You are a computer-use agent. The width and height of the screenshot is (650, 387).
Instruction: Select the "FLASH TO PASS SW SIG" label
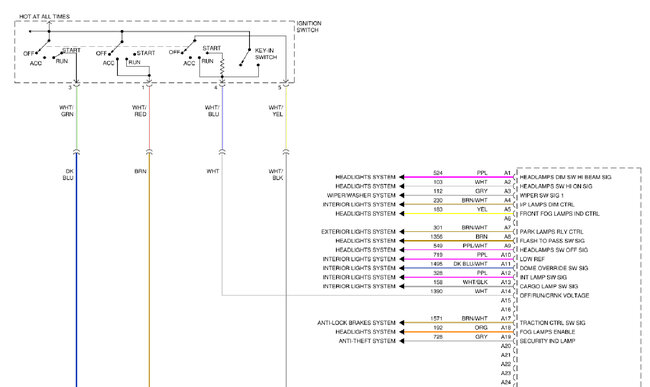click(x=552, y=241)
